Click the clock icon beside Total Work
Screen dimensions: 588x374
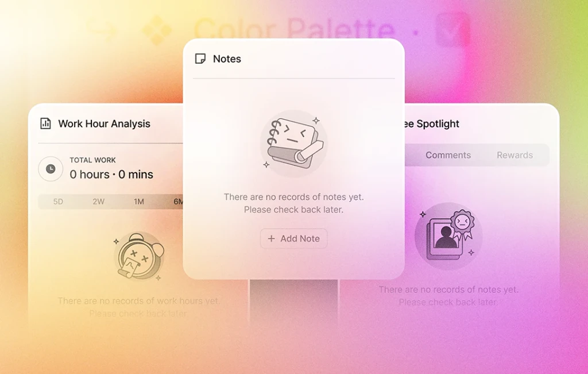[x=51, y=169]
